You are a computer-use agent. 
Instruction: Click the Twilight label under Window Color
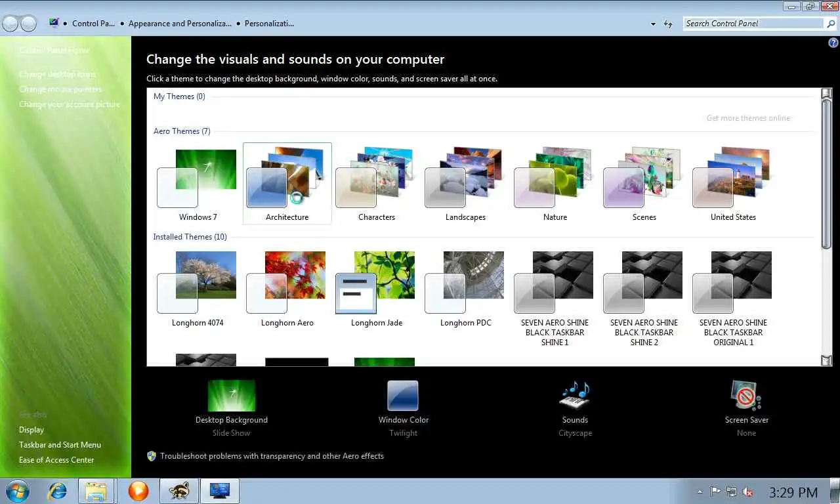coord(403,433)
